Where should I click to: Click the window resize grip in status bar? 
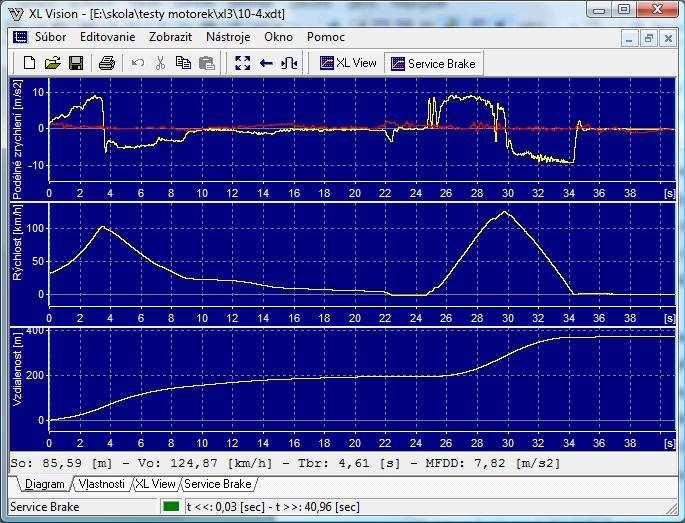pyautogui.click(x=671, y=508)
